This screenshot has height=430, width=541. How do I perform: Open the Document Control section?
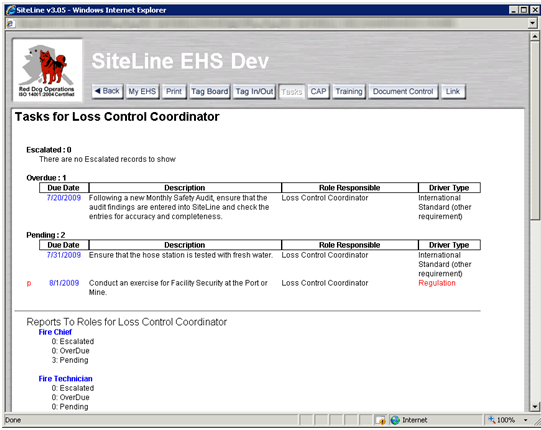403,91
